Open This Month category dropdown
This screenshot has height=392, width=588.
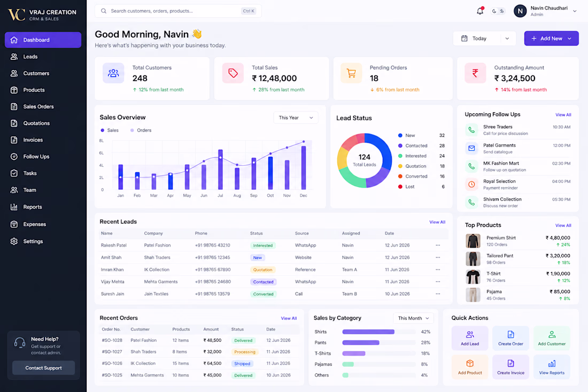pyautogui.click(x=413, y=318)
